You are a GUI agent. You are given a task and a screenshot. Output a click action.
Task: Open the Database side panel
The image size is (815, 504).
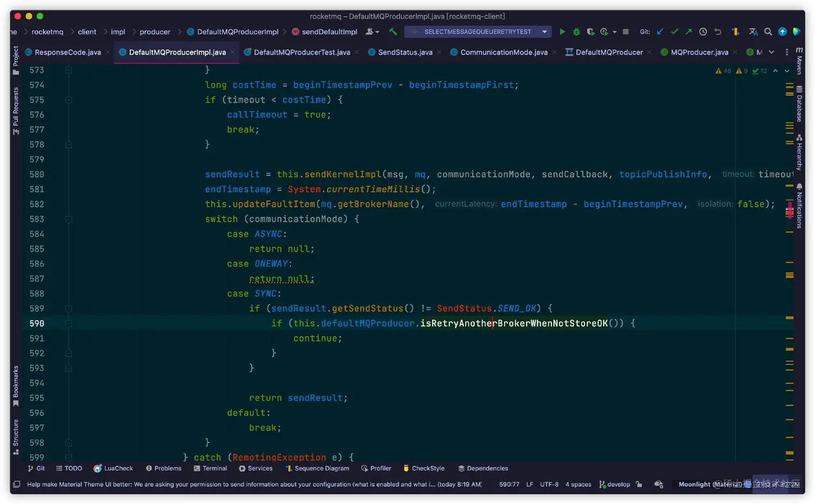(x=799, y=103)
